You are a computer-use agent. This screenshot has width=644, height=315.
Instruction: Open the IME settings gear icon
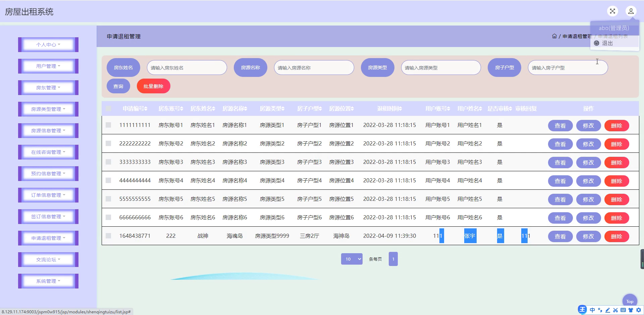[x=638, y=310]
